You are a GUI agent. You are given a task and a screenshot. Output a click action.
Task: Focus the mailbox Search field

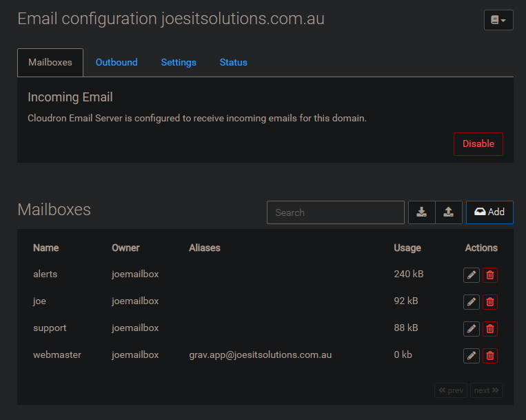tap(336, 212)
